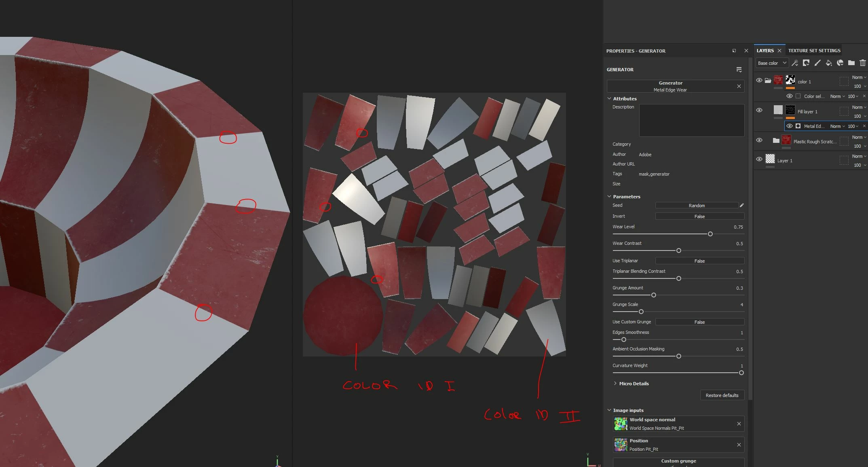Click the trash icon to delete the layer
This screenshot has width=868, height=467.
(863, 63)
